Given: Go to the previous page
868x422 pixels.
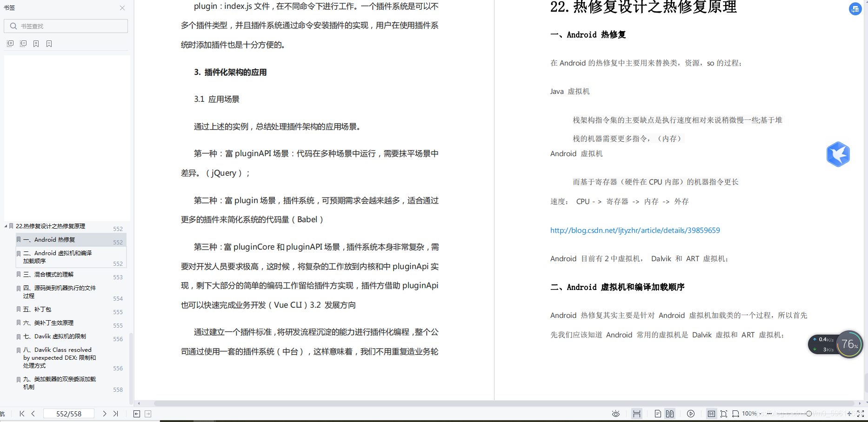Looking at the screenshot, I should (x=33, y=414).
